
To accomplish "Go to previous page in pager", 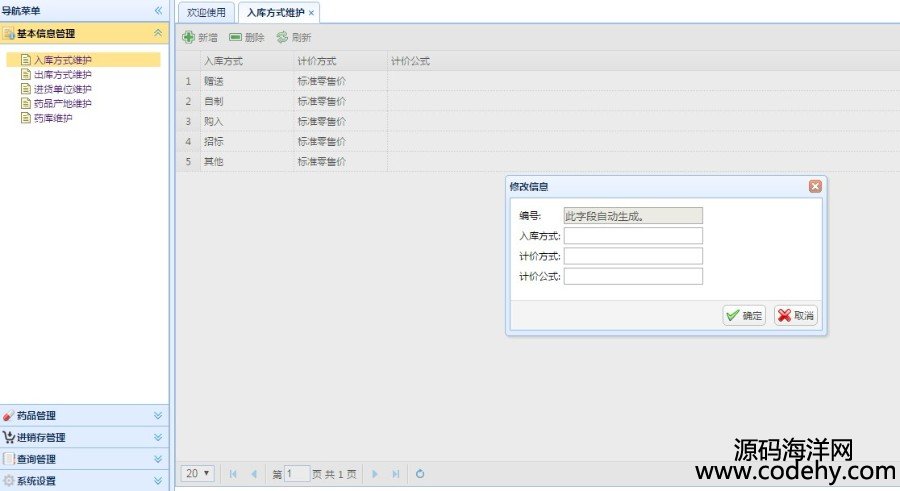I will [254, 474].
